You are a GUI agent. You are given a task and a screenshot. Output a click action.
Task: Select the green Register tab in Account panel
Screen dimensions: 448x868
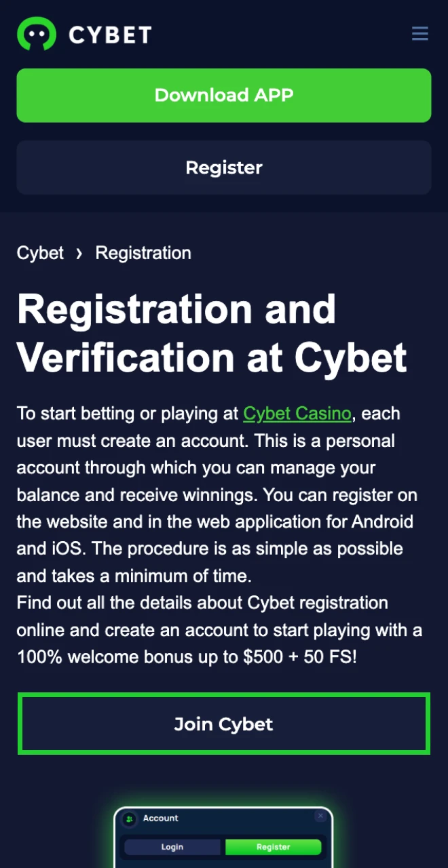pos(273,847)
